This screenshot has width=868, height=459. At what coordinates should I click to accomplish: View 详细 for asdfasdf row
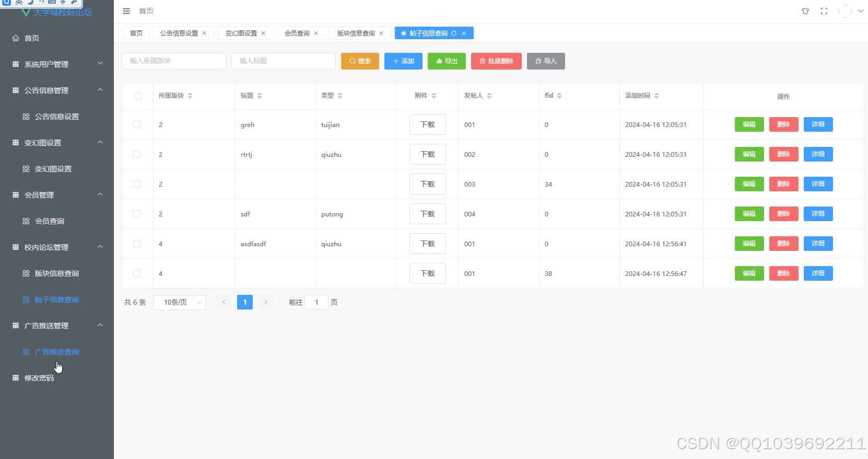(818, 244)
